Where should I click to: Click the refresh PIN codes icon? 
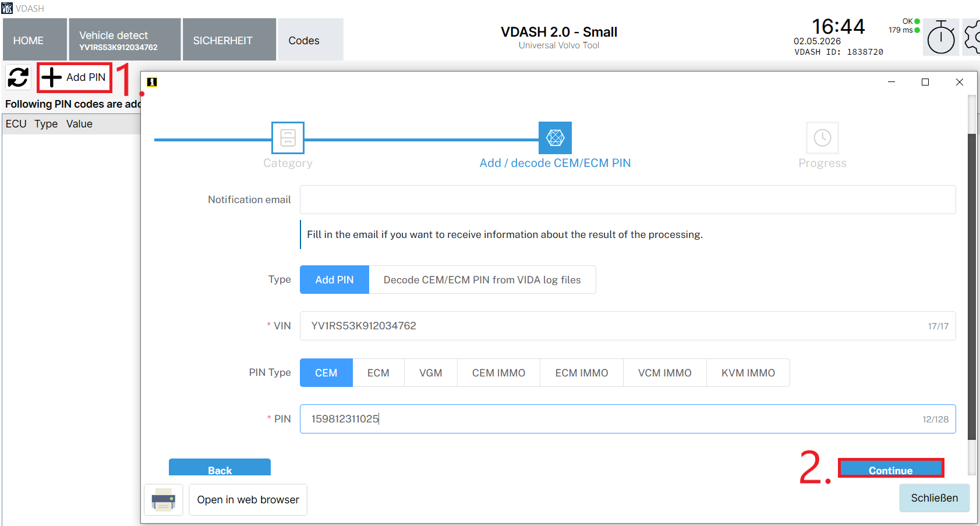click(18, 77)
